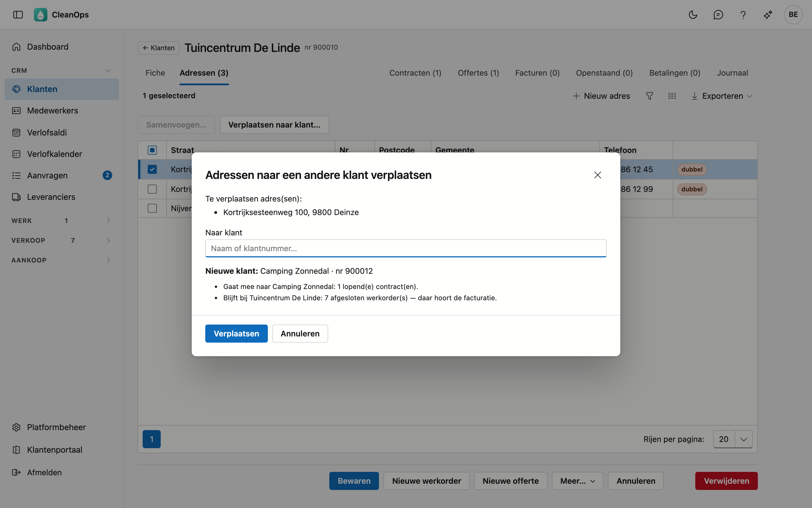Switch to dark mode moon icon

pyautogui.click(x=693, y=14)
